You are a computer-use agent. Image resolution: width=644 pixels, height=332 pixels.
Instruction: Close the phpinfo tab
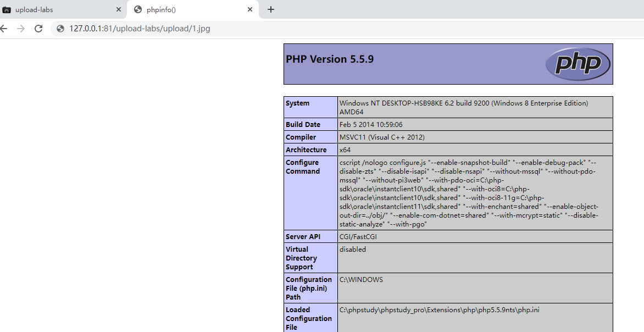(x=250, y=9)
